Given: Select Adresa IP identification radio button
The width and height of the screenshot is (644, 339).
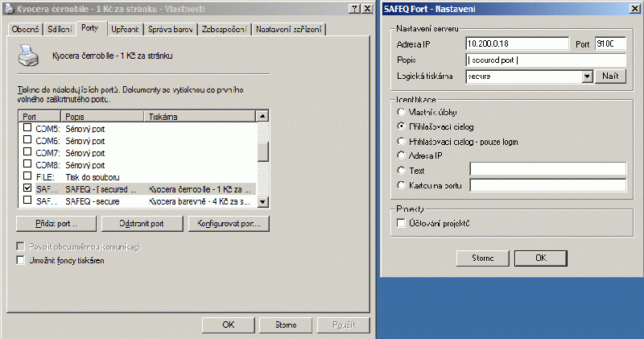Looking at the screenshot, I should coord(401,155).
